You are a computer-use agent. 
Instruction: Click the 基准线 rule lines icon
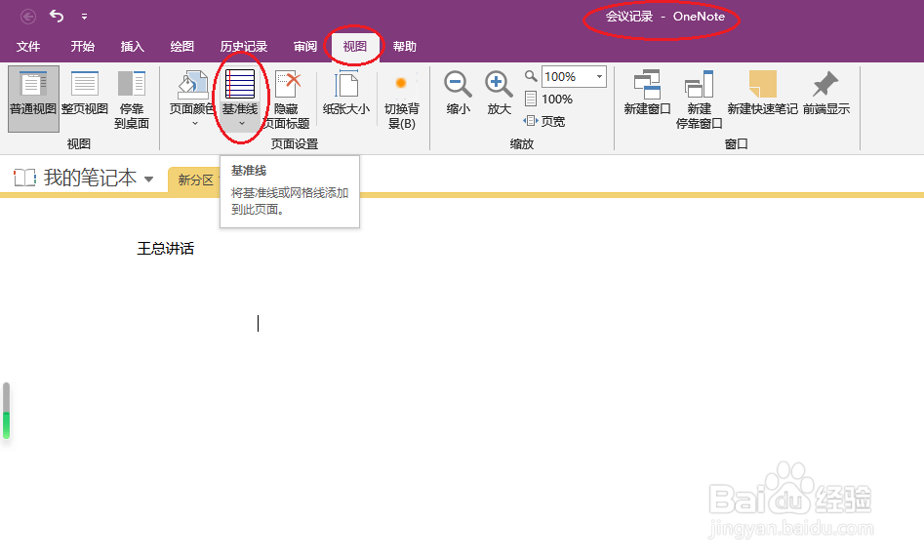coord(240,84)
